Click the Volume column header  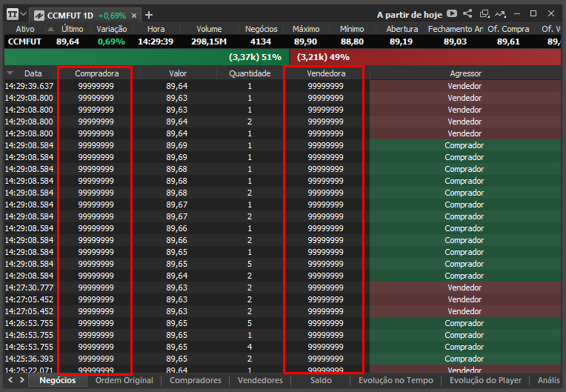[x=209, y=29]
